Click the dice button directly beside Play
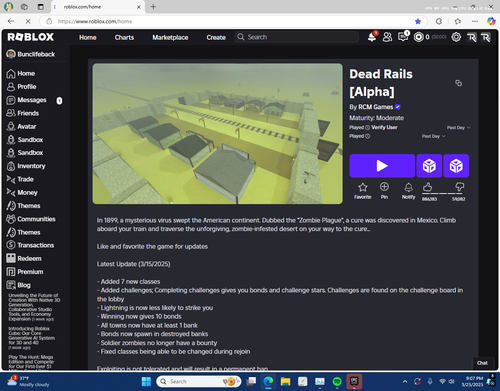 click(429, 166)
